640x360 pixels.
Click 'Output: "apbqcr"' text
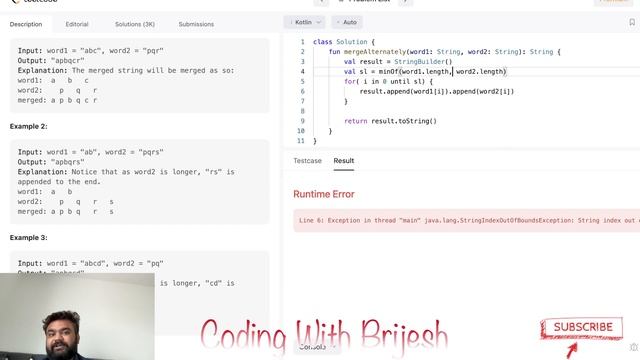point(51,60)
